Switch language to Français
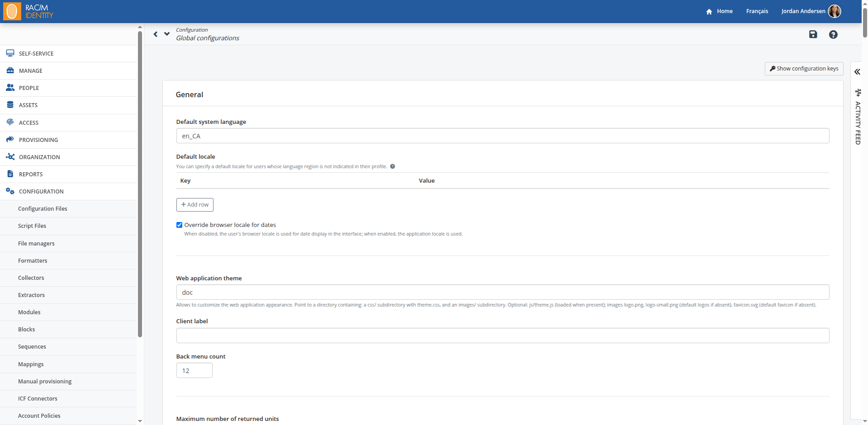Image resolution: width=868 pixels, height=425 pixels. click(x=757, y=11)
